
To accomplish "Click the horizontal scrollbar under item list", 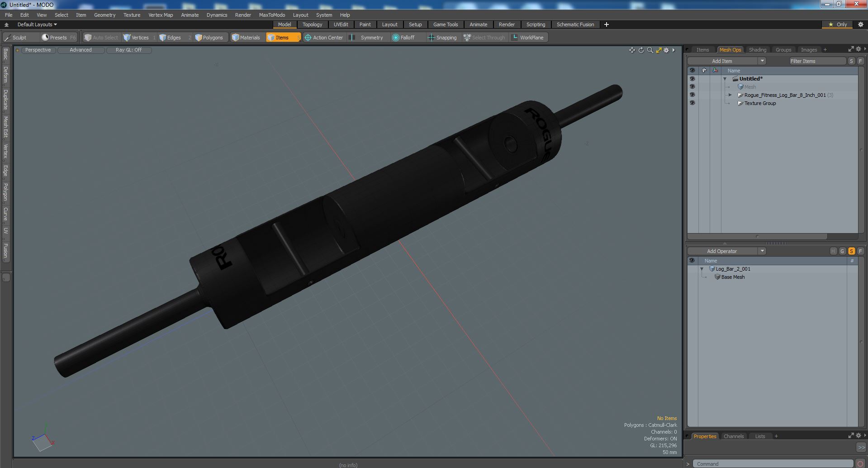I will [x=757, y=236].
